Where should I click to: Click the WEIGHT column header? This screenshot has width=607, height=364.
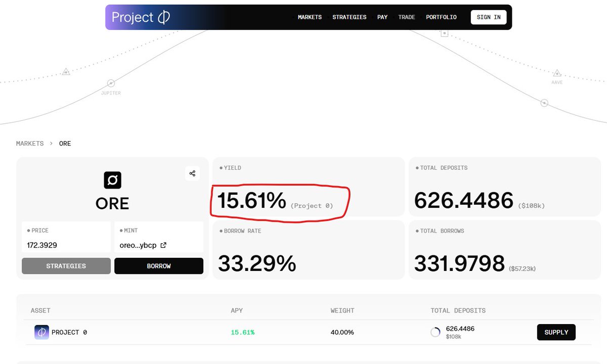coord(342,310)
